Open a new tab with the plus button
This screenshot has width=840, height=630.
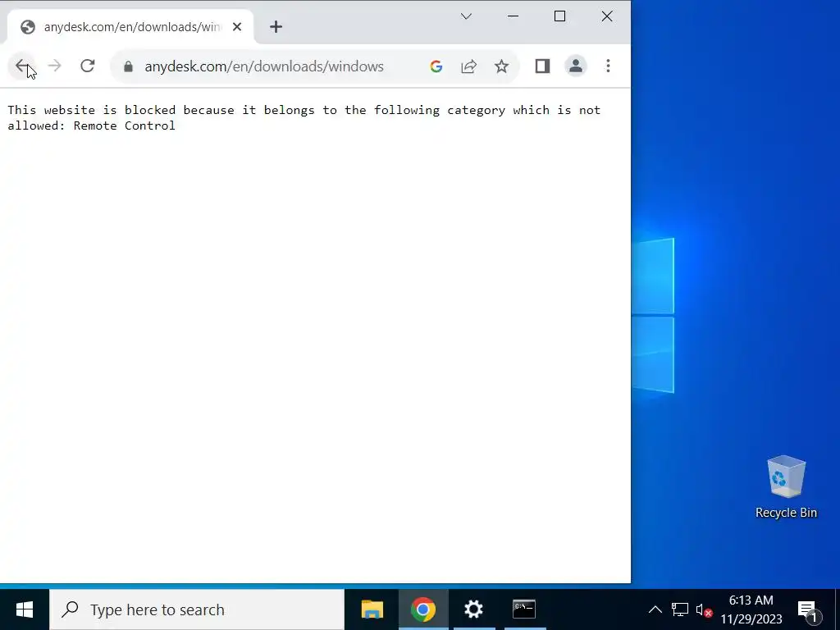point(276,27)
